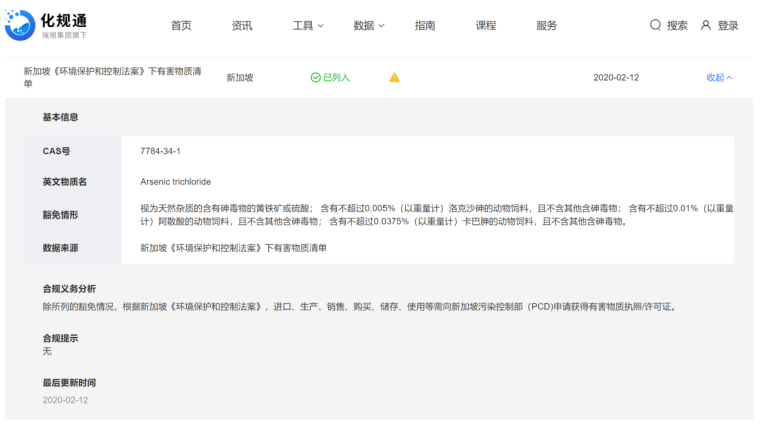The image size is (765, 432).
Task: Expand the 工具 dropdown menu
Action: [307, 26]
